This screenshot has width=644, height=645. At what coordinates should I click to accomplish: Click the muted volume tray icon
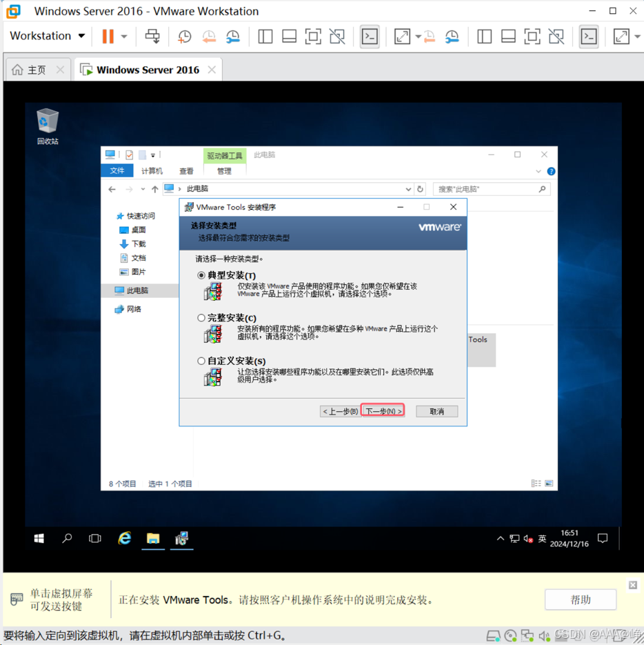[x=528, y=539]
